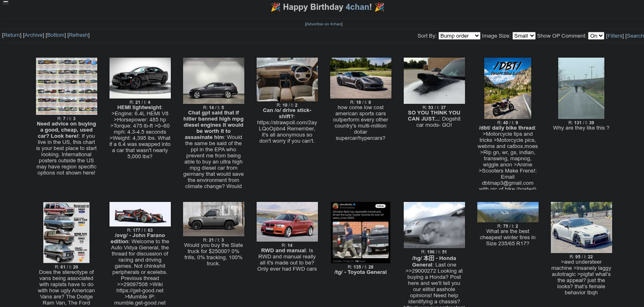The image size is (644, 307).
Task: Open the HEMI lightweight black Charger thumbnail
Action: point(140,78)
